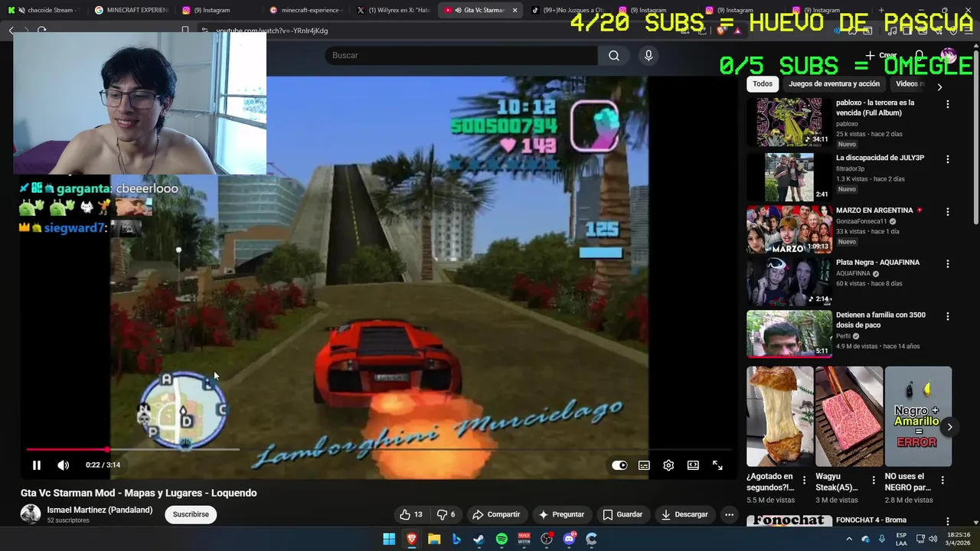Viewport: 980px width, 551px height.
Task: Close the Gta Vc Starman browser tab
Action: [514, 10]
